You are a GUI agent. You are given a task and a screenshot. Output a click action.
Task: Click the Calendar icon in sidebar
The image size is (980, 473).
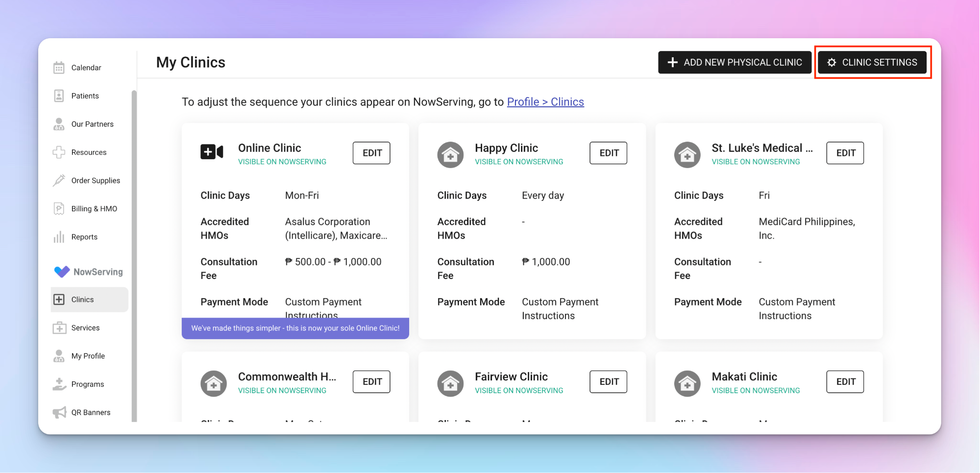[x=59, y=68]
